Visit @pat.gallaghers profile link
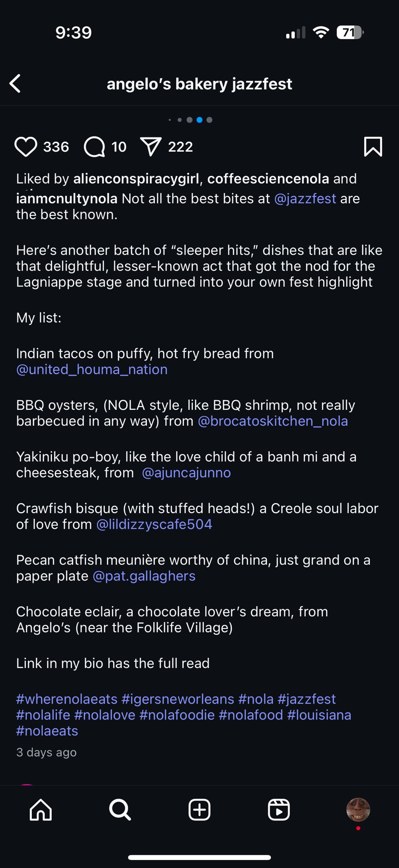This screenshot has width=399, height=868. (x=144, y=576)
